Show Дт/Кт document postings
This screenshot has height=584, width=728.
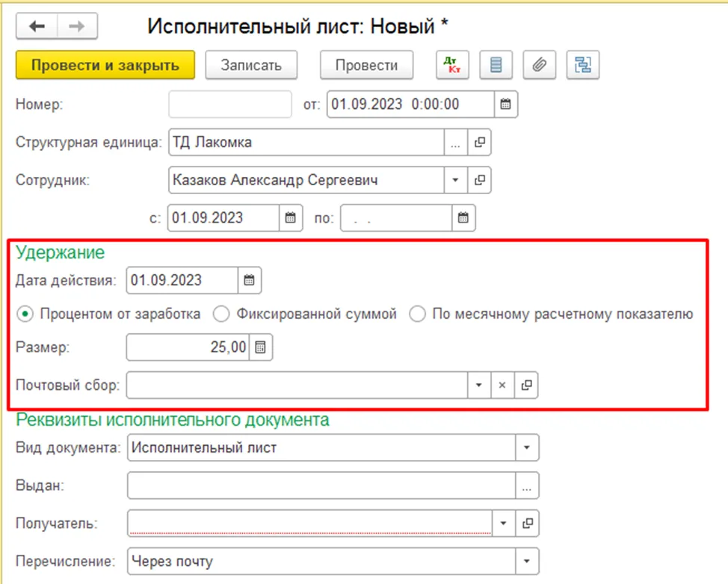click(x=452, y=65)
